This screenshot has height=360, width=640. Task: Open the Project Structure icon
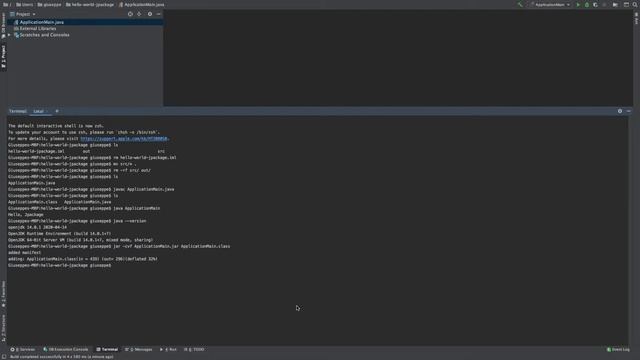click(615, 4)
